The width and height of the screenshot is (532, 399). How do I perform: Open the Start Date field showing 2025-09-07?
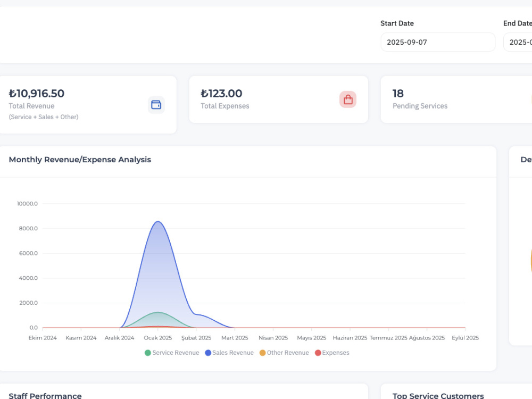click(x=438, y=42)
